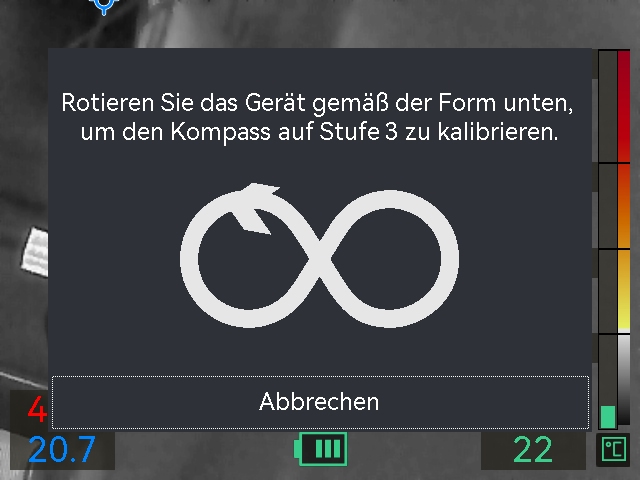Screen dimensions: 640x480
Task: Click the orange segment of temperature scale
Action: pos(624,206)
